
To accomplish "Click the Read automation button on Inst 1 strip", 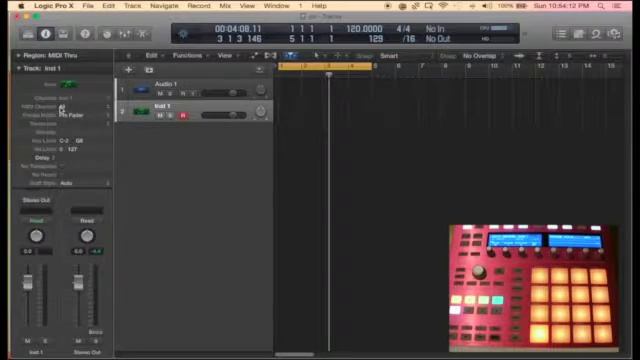I will [36, 220].
